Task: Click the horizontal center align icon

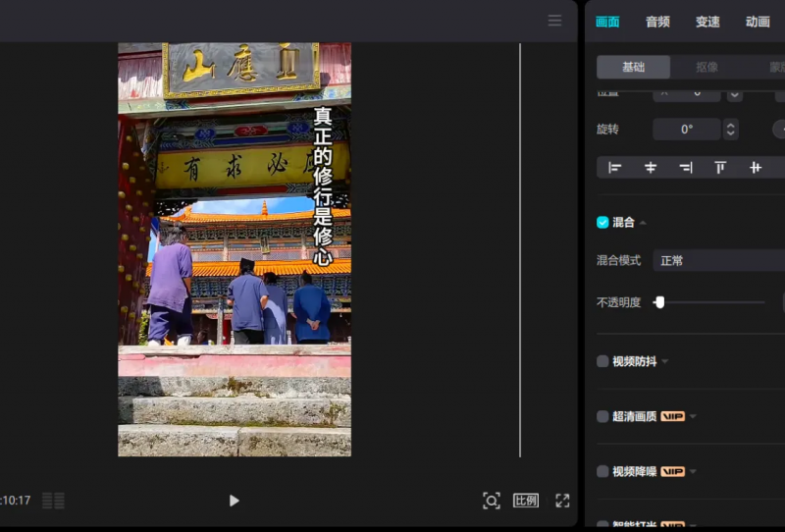Action: (651, 168)
